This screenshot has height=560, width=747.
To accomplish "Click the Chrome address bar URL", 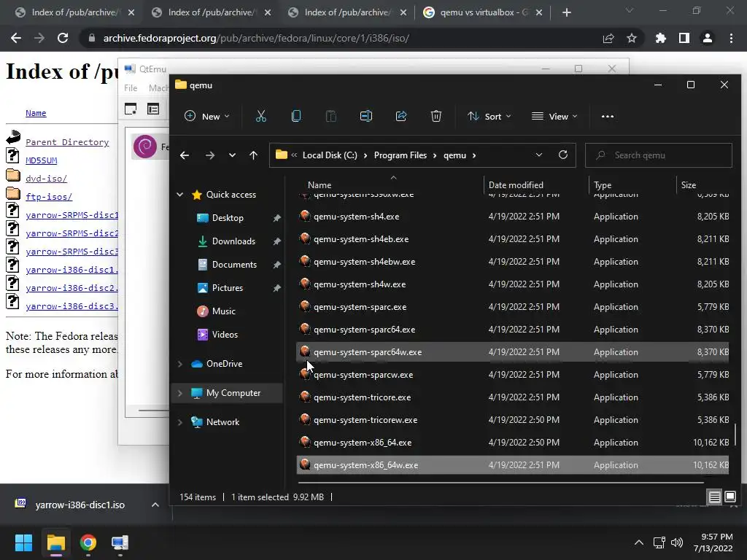I will [x=256, y=38].
